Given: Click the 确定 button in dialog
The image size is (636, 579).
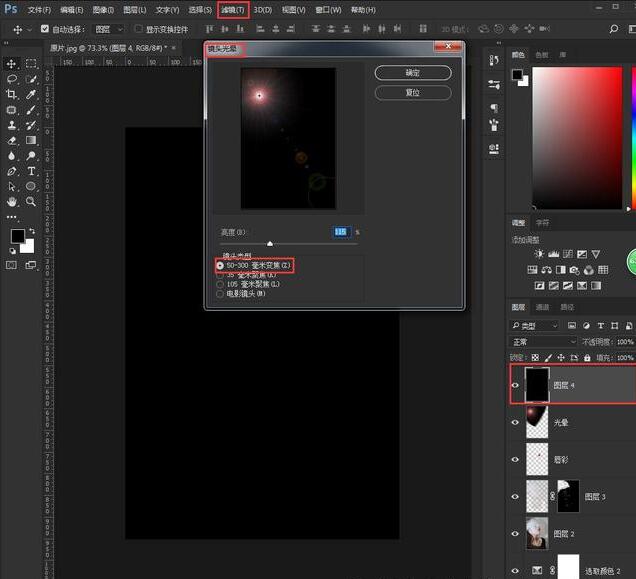Looking at the screenshot, I should (x=413, y=73).
